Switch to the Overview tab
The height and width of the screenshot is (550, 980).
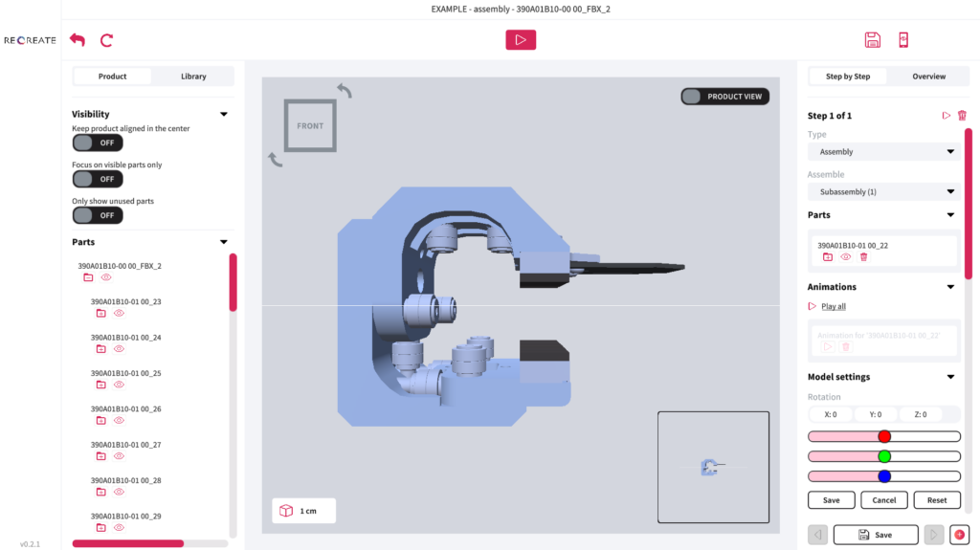(928, 77)
